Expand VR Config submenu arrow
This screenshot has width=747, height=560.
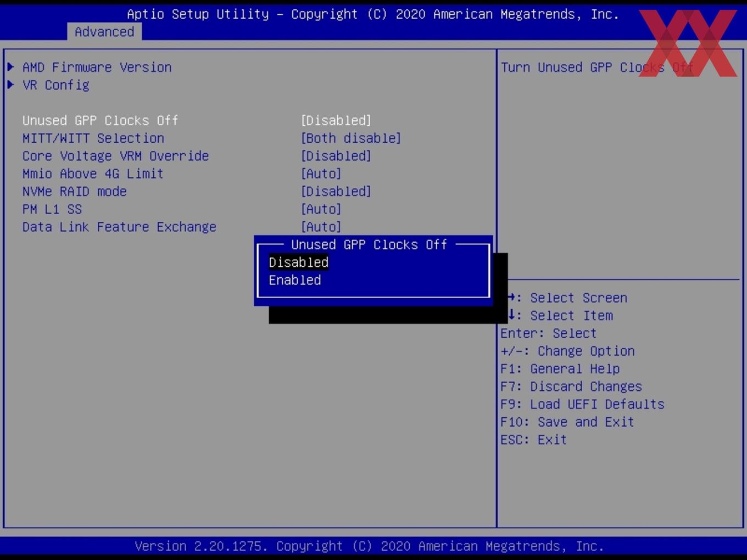point(10,85)
